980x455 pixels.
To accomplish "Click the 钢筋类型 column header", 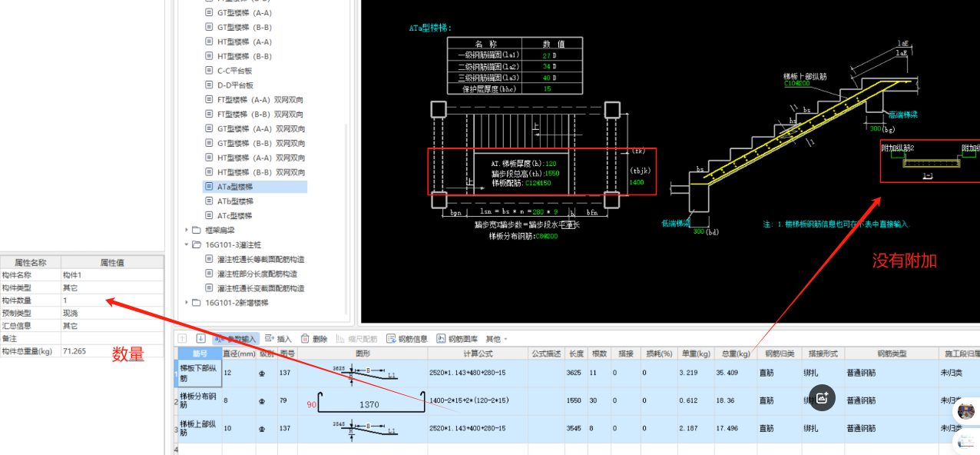I will coord(891,354).
